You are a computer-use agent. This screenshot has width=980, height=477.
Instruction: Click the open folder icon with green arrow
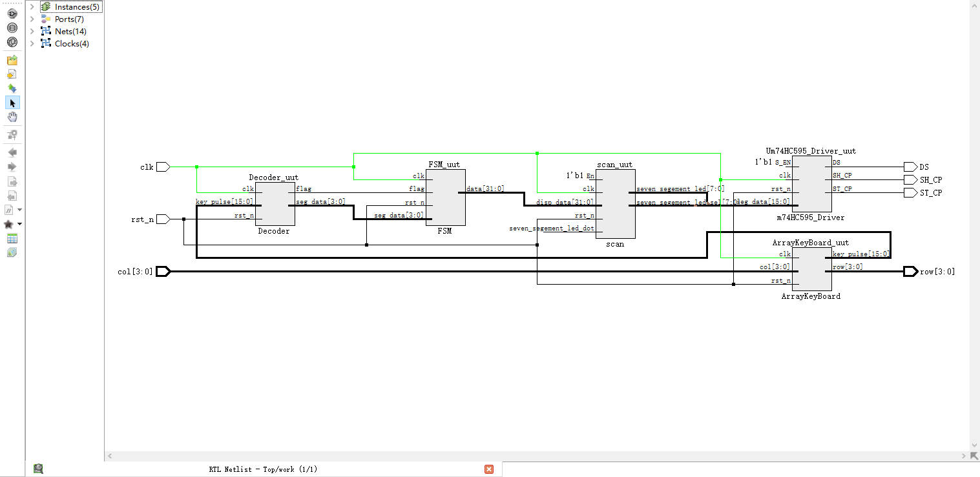point(12,61)
